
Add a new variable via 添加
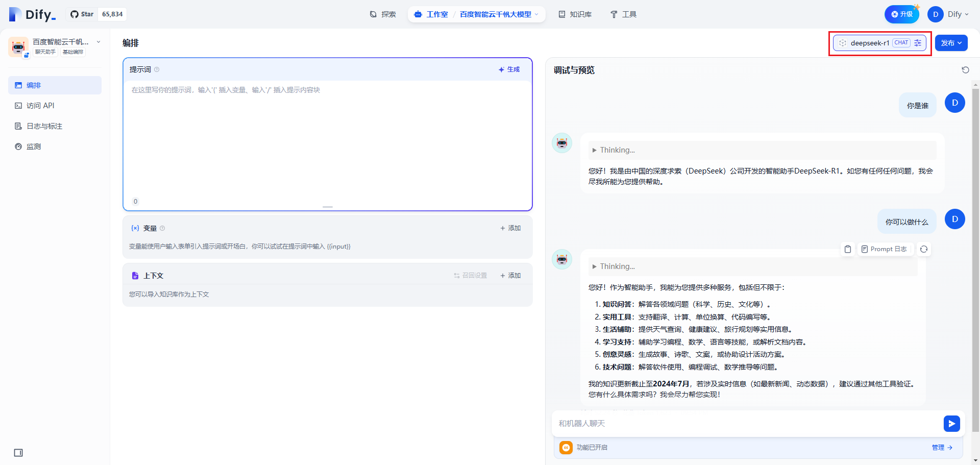pos(510,228)
